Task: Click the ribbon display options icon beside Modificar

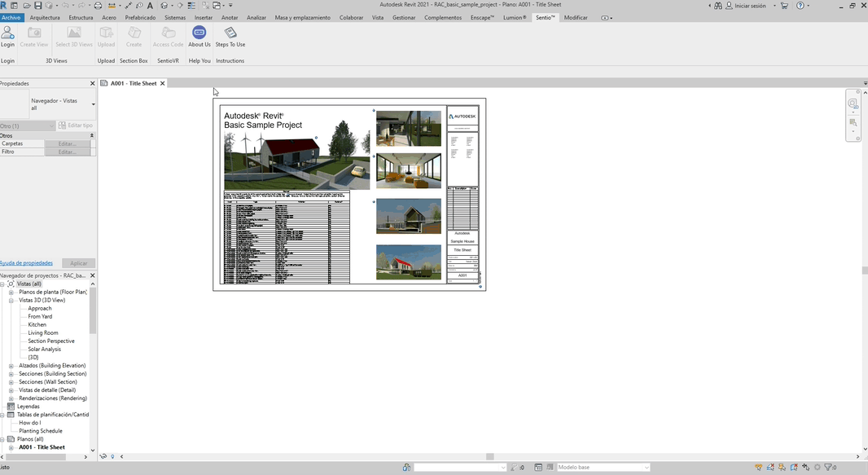Action: point(605,18)
